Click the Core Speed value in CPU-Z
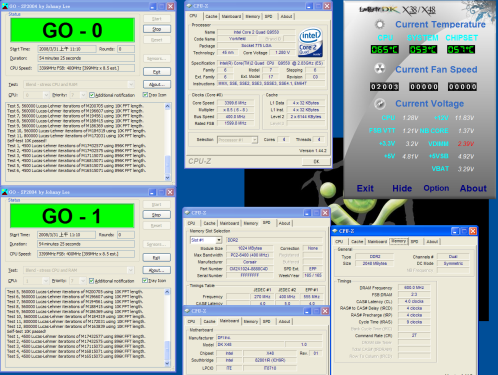 click(235, 103)
